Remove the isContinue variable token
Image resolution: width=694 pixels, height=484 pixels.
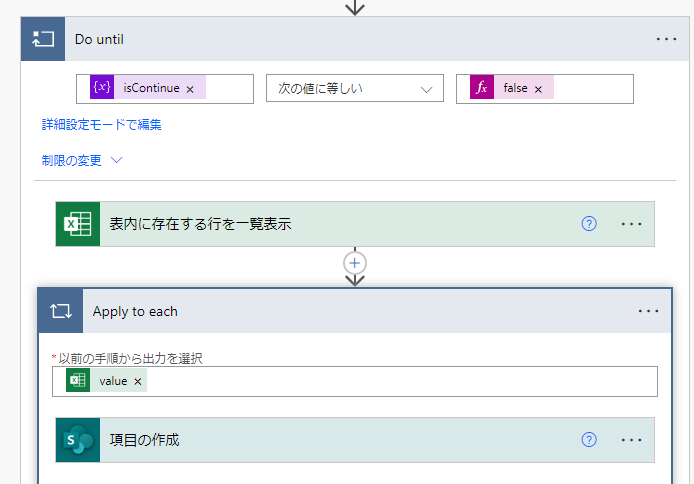[190, 89]
